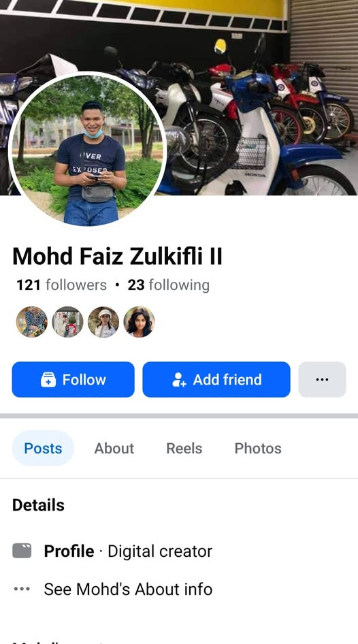Open the Reels tab
Image resolution: width=358 pixels, height=644 pixels.
coord(184,448)
